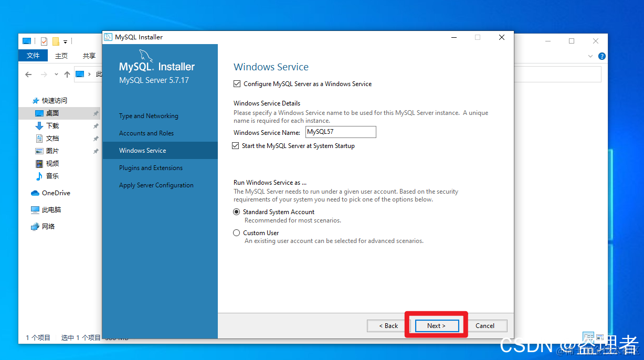Go up one folder level in Explorer
This screenshot has width=644, height=360.
(x=67, y=75)
